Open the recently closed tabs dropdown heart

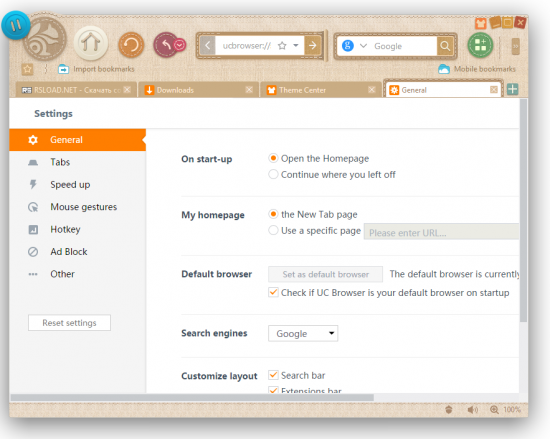pos(180,45)
